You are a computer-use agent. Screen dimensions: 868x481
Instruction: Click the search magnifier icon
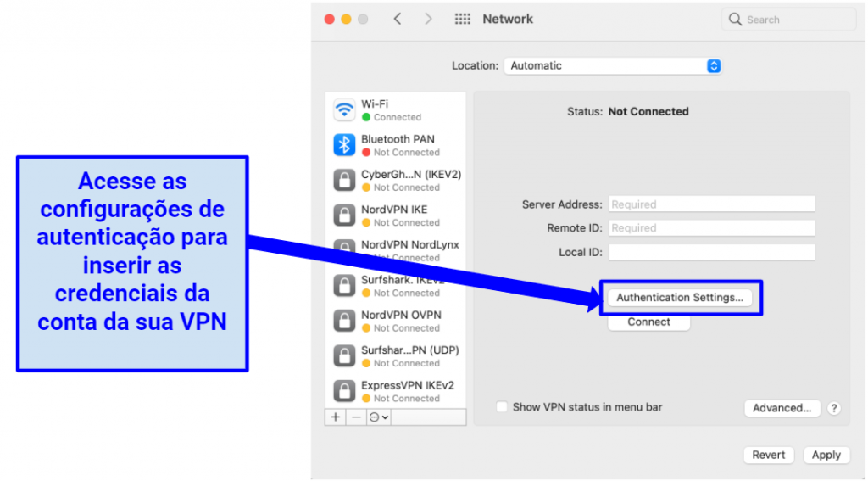tap(735, 20)
